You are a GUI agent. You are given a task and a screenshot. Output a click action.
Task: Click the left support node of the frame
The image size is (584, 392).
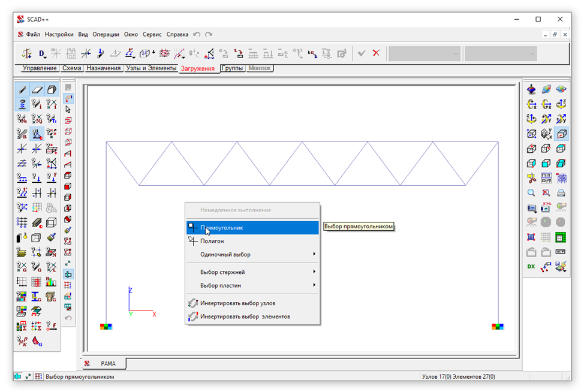pos(106,327)
